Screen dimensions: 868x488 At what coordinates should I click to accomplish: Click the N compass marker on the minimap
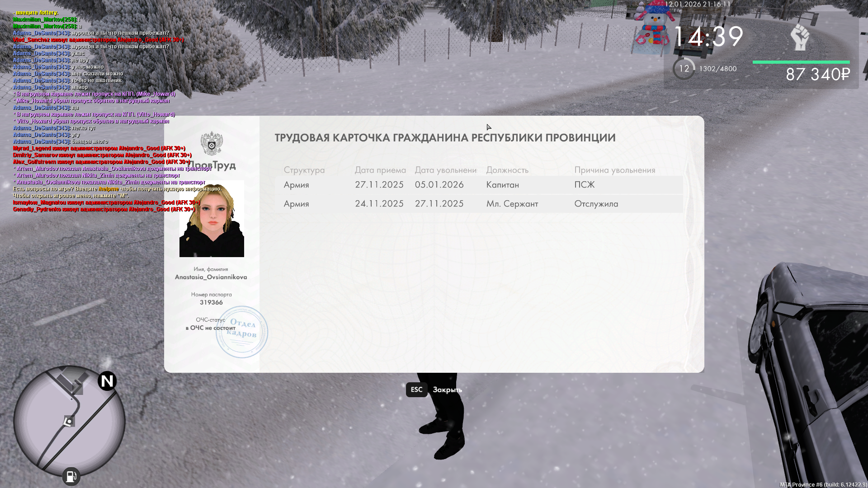(x=107, y=381)
